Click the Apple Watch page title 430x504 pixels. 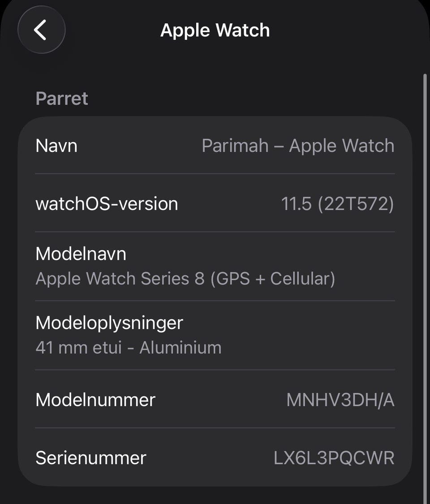[215, 30]
